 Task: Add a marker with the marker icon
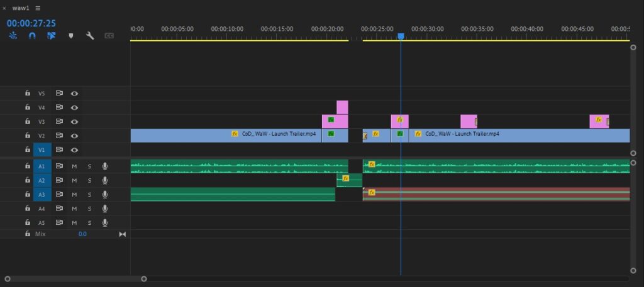click(x=70, y=36)
